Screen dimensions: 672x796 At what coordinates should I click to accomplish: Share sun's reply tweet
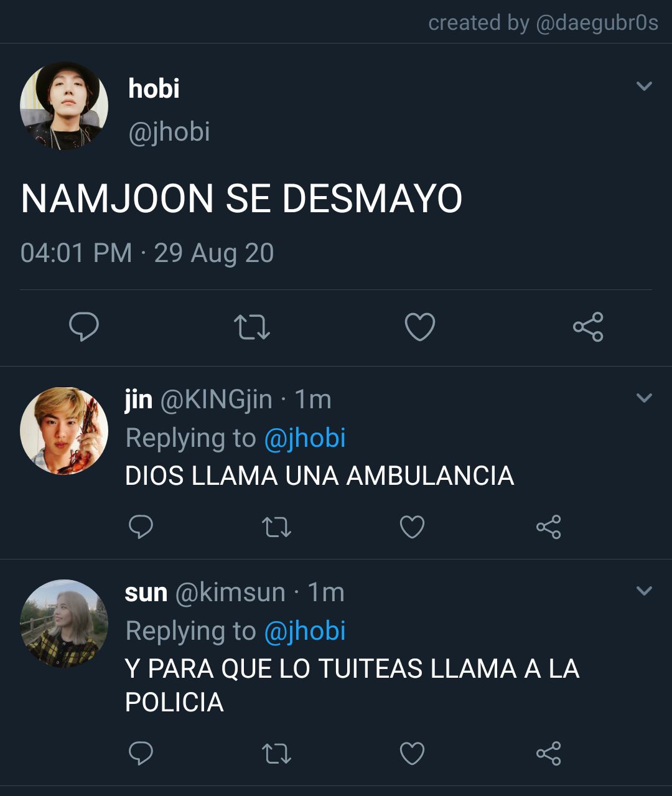(548, 753)
